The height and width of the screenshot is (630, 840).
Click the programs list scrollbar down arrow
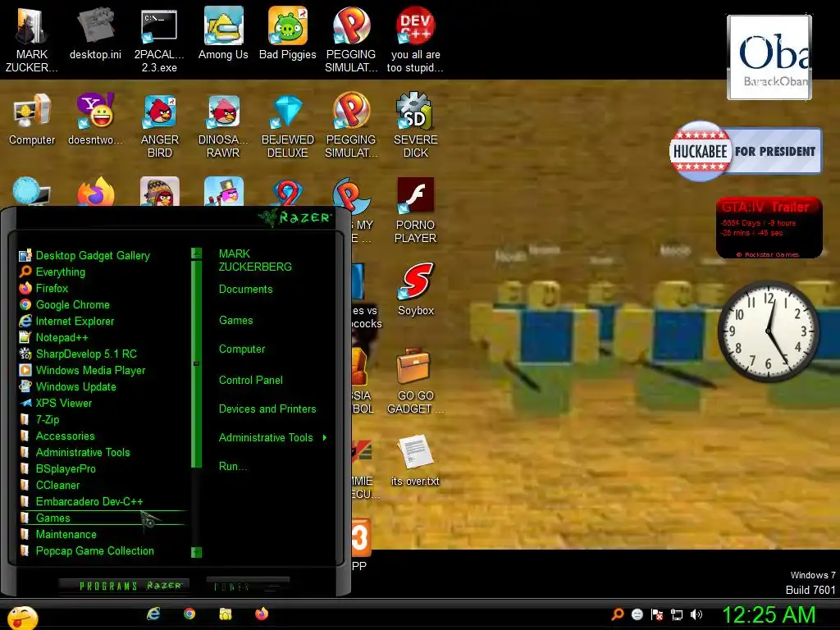click(197, 552)
